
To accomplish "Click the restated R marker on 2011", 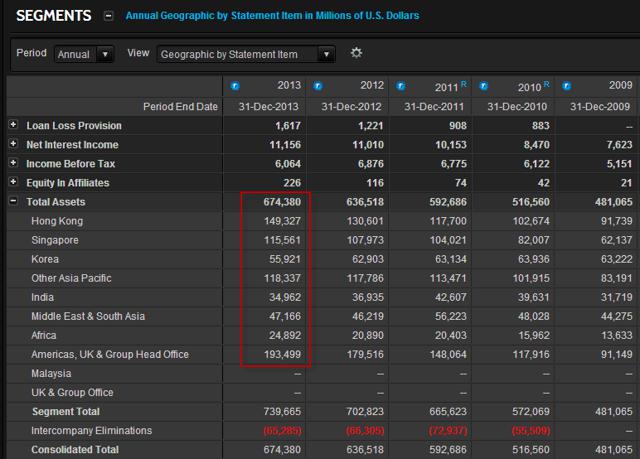I will (x=464, y=84).
